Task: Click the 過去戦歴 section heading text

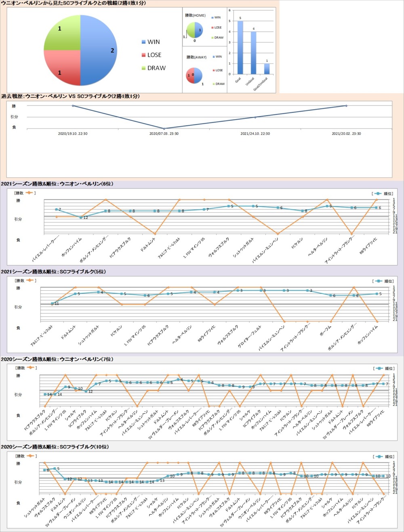Action: tap(71, 96)
